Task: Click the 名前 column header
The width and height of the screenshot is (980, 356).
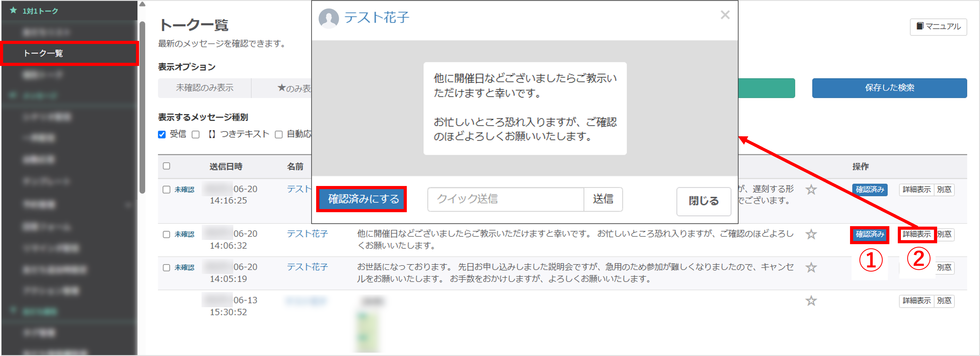Action: pos(295,167)
